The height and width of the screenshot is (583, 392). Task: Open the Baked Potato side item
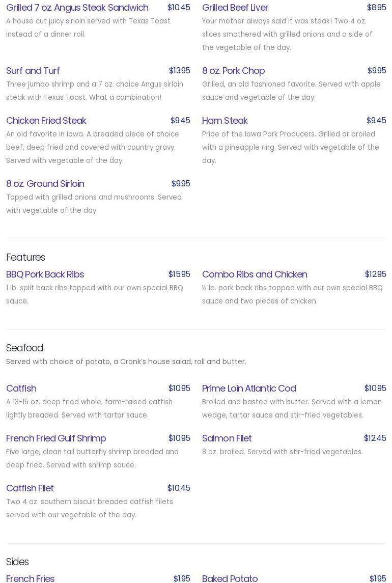pos(230,578)
